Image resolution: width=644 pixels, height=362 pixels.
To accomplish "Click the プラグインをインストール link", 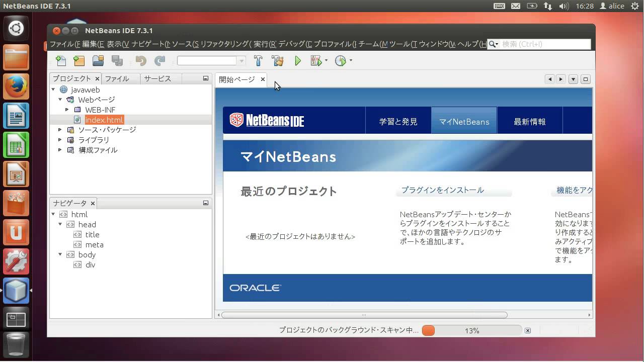I will (443, 190).
